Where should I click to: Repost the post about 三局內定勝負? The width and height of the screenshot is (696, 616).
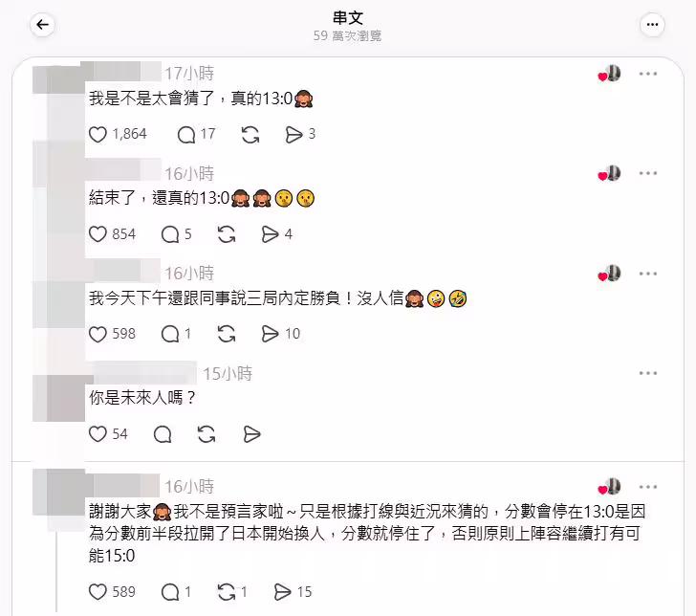(x=227, y=334)
